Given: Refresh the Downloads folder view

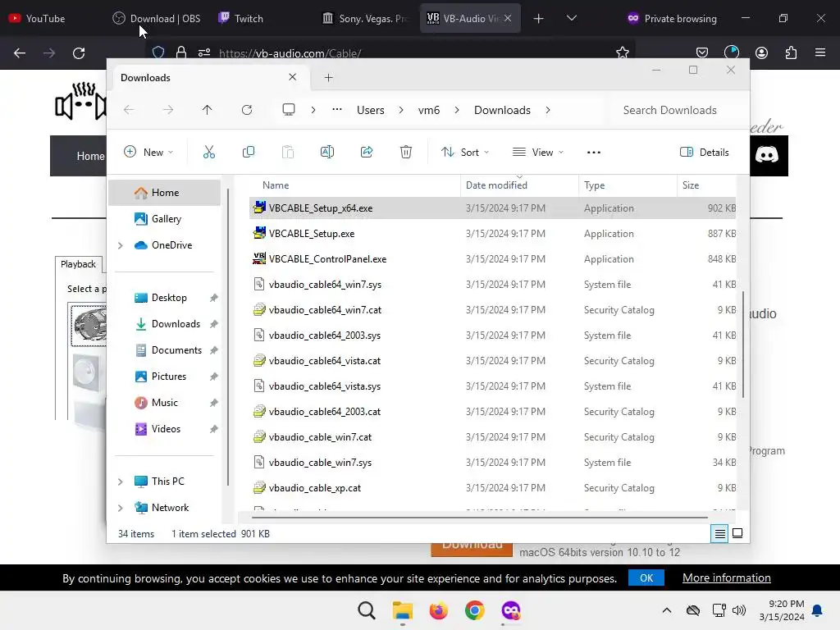Looking at the screenshot, I should 246,110.
